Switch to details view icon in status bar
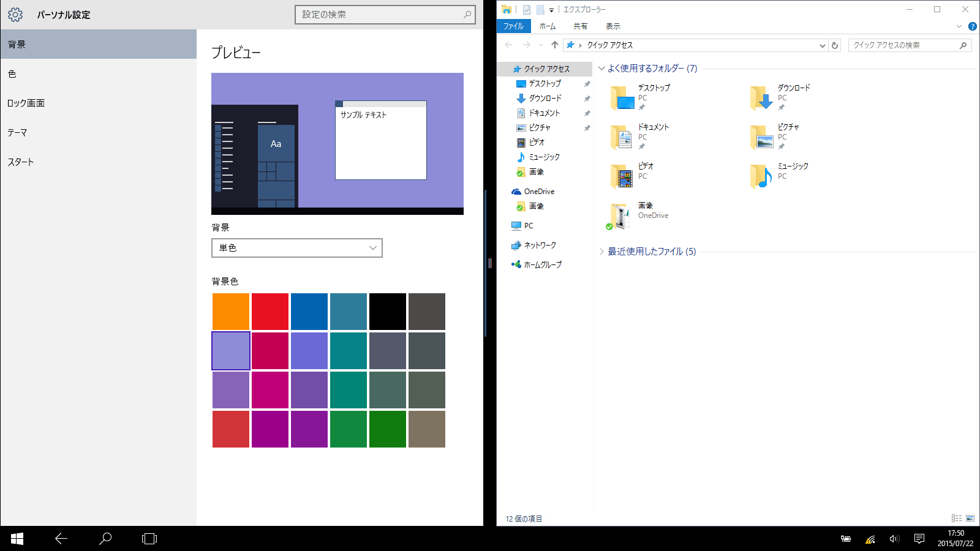The image size is (980, 551). pos(957,519)
